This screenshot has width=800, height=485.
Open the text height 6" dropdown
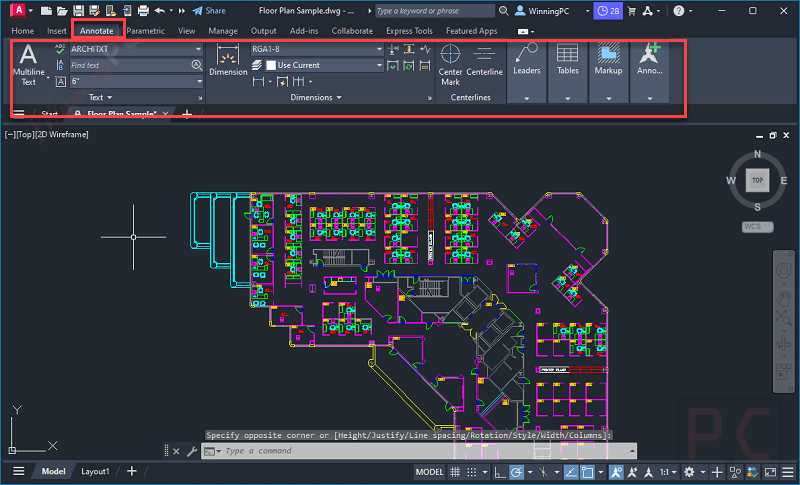199,81
